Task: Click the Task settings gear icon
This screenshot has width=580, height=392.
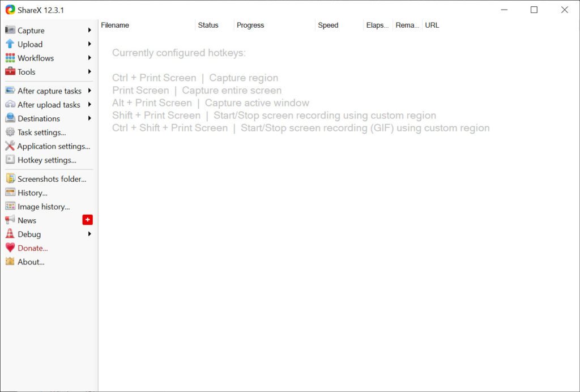Action: pyautogui.click(x=10, y=132)
